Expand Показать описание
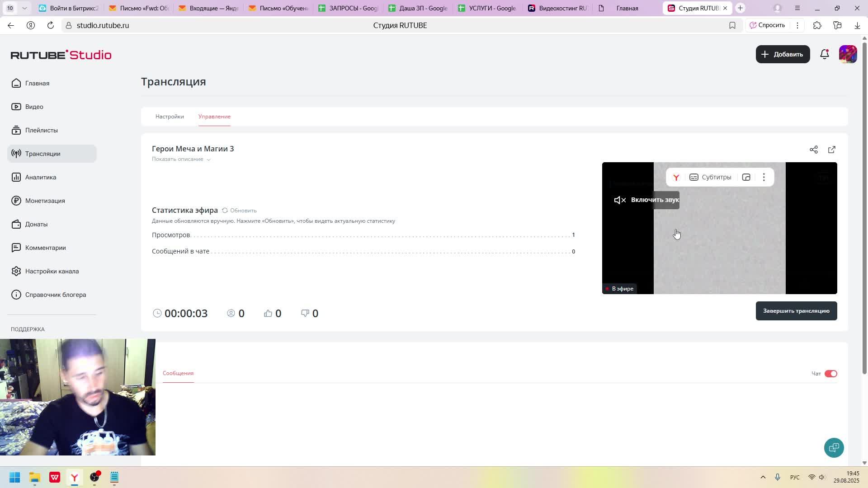The width and height of the screenshot is (868, 488). (181, 159)
